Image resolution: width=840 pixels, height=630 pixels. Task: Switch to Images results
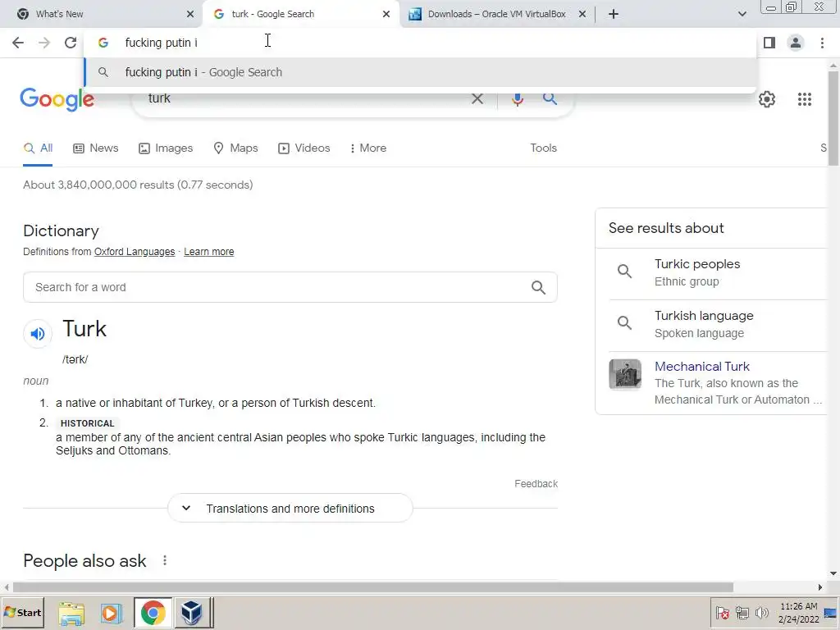point(166,148)
